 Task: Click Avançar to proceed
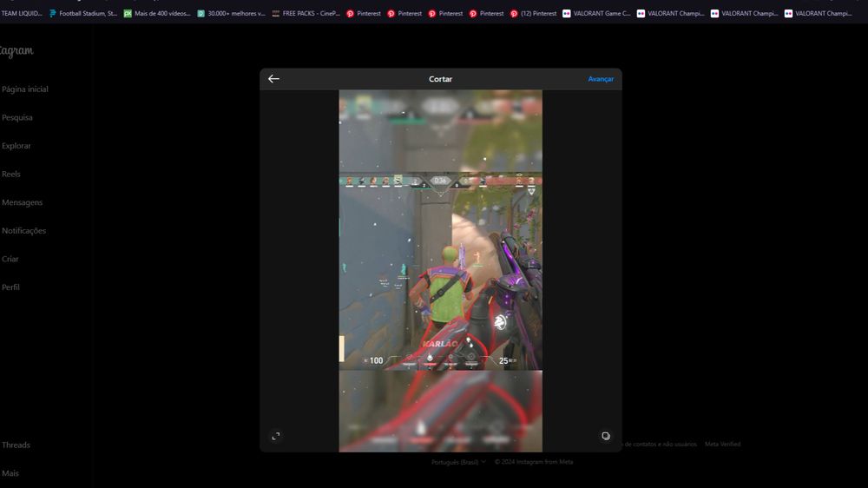(x=601, y=79)
